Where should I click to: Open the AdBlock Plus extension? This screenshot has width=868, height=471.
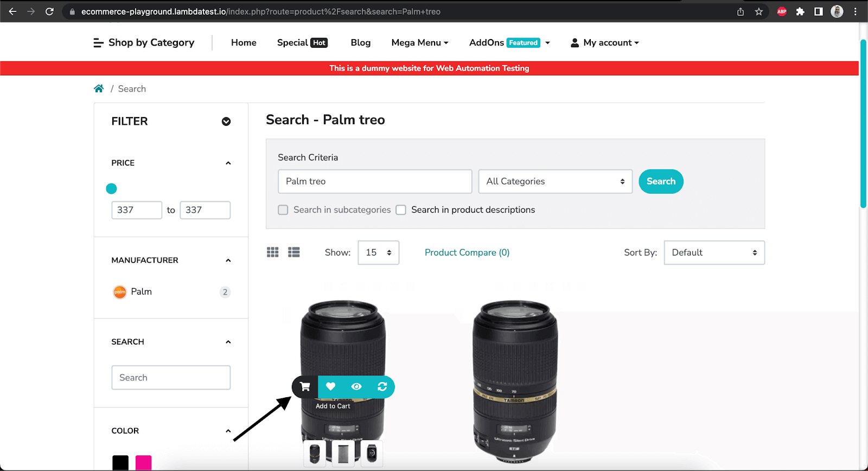point(782,11)
